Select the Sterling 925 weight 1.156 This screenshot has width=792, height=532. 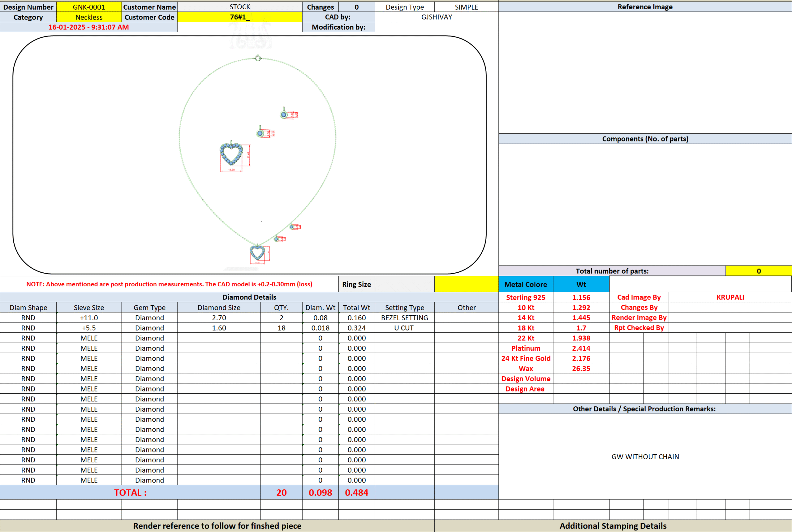coord(581,297)
